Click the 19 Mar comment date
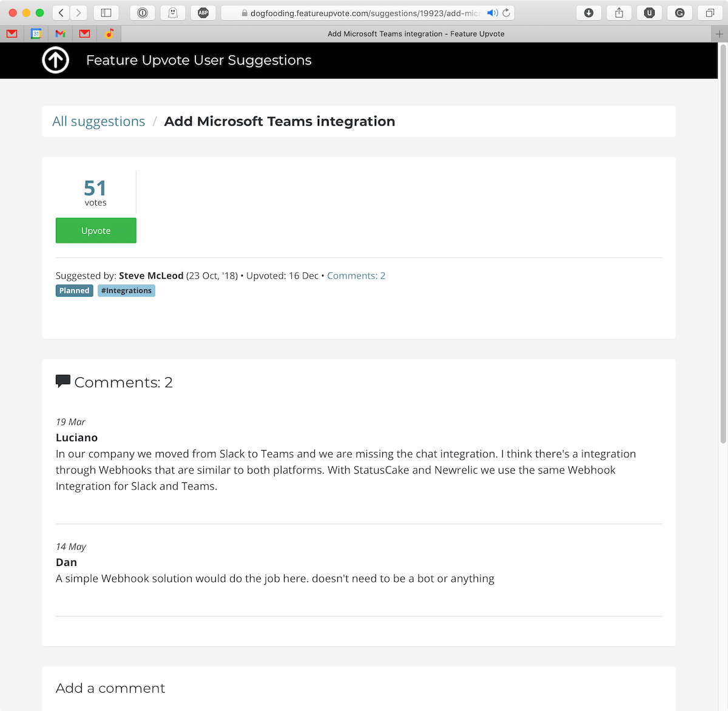This screenshot has height=711, width=728. click(x=70, y=422)
